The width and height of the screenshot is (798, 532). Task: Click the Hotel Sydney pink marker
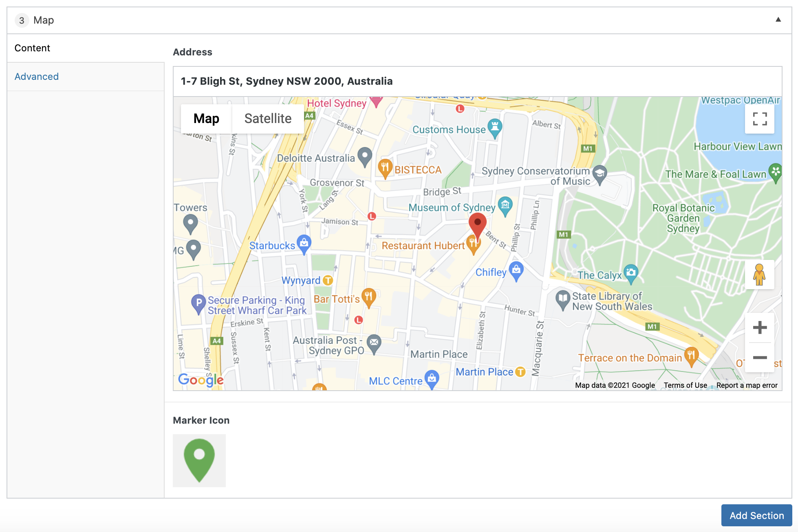click(x=376, y=101)
